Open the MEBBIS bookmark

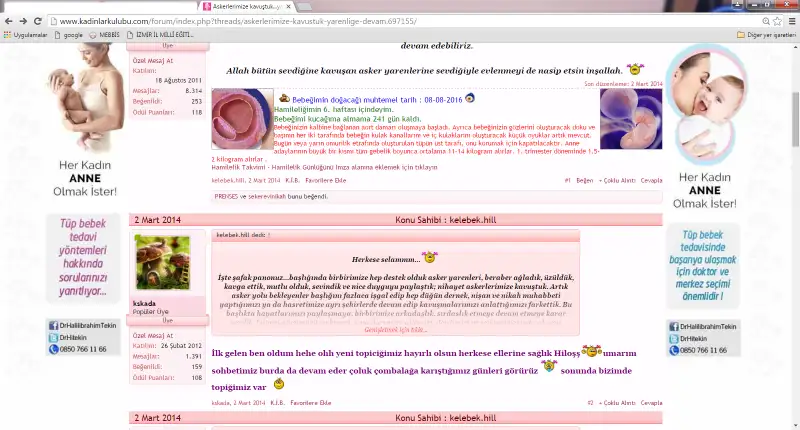[105, 34]
